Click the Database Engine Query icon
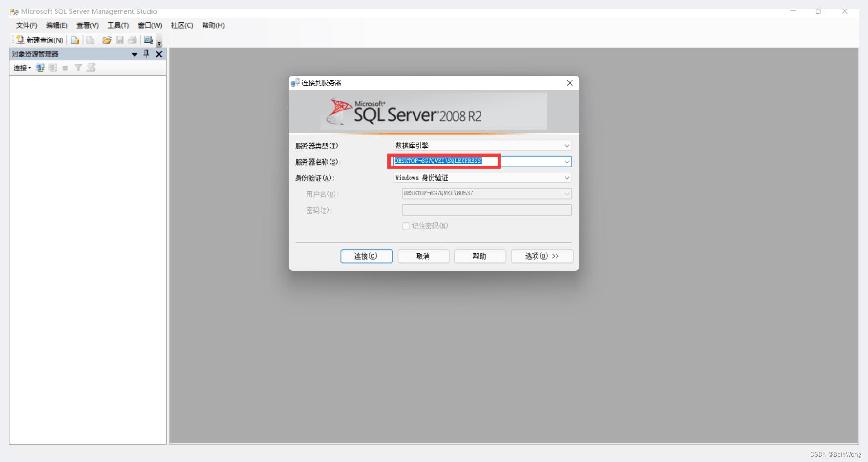Image resolution: width=868 pixels, height=462 pixels. click(x=75, y=40)
